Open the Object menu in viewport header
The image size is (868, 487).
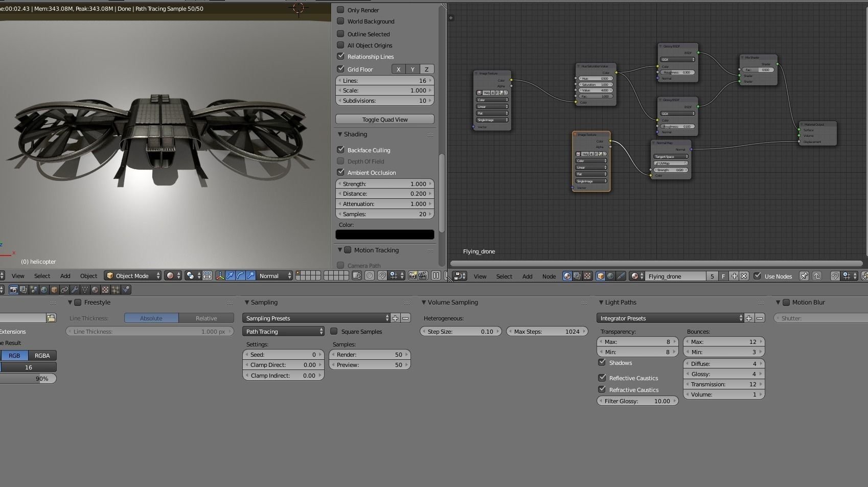pos(88,275)
